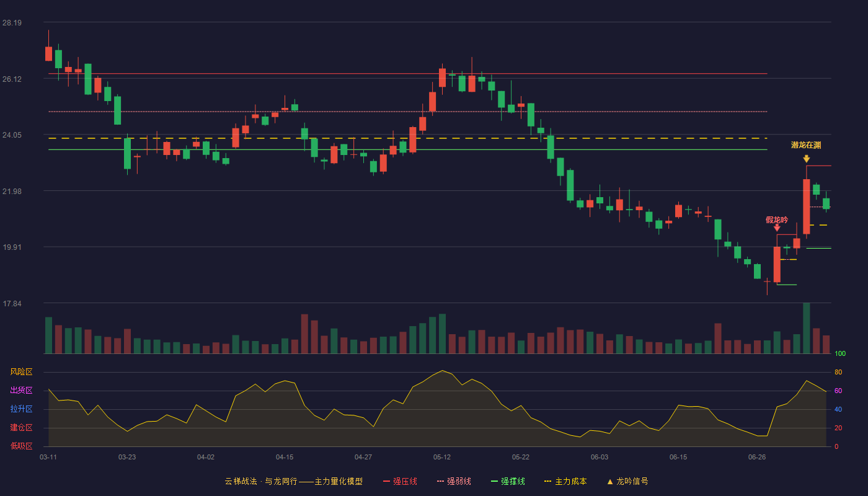The width and height of the screenshot is (868, 496).
Task: Toggle the 强撑线 series legend label
Action: click(513, 482)
